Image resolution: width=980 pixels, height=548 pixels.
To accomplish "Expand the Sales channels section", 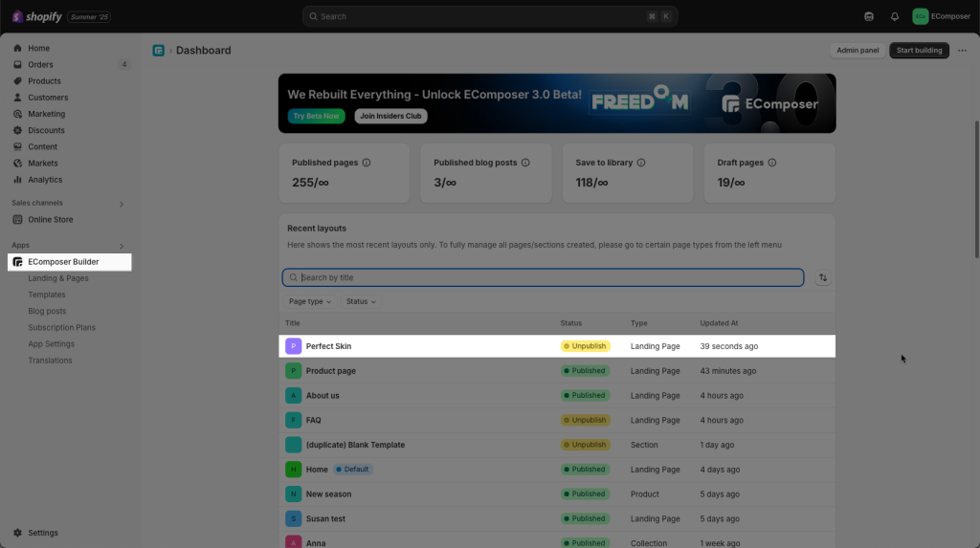I will [122, 204].
